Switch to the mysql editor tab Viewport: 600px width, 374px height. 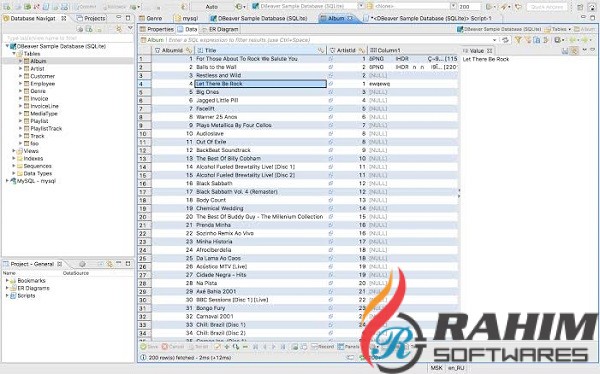pos(186,18)
